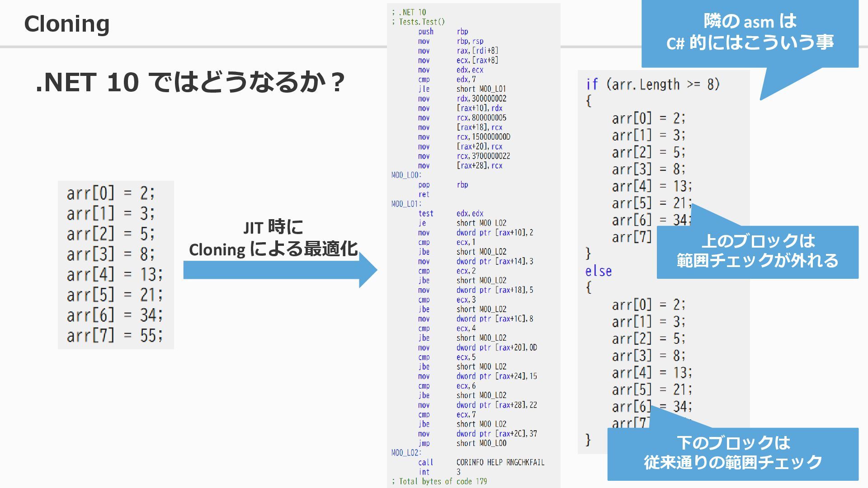Image resolution: width=868 pixels, height=488 pixels.
Task: Click the "else" keyword in C# code
Action: click(x=598, y=271)
